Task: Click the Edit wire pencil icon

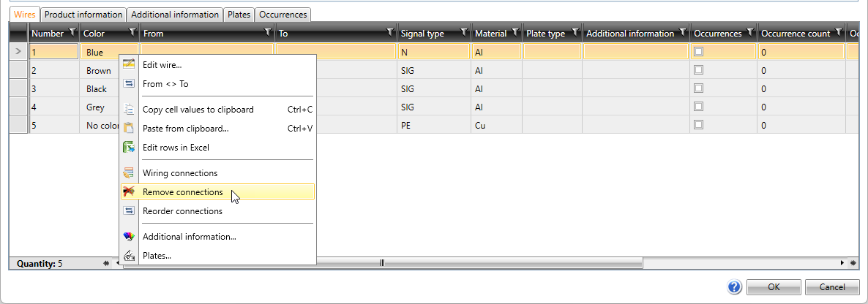Action: (x=129, y=65)
